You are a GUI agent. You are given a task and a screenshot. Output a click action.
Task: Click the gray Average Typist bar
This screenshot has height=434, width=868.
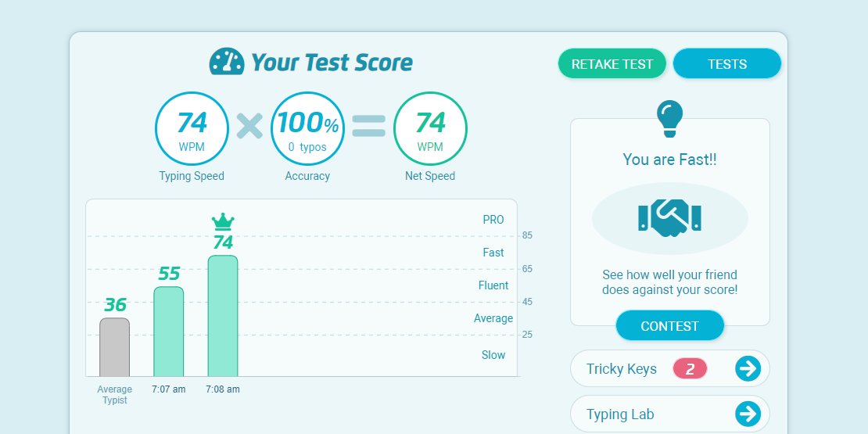114,347
